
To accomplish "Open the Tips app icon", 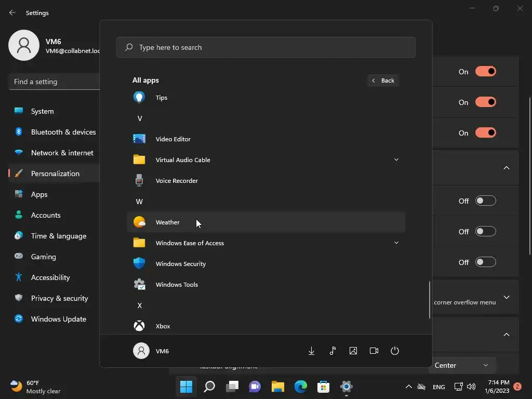I will coord(139,97).
